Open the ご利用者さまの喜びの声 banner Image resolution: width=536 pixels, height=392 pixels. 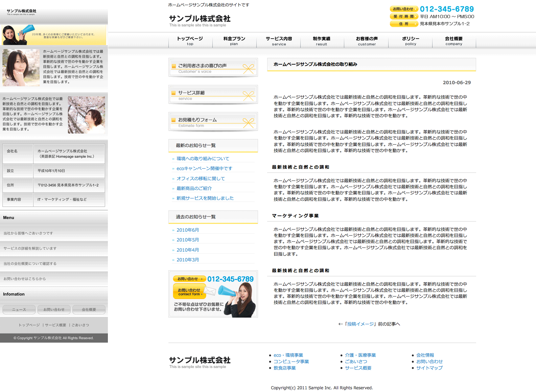point(213,68)
